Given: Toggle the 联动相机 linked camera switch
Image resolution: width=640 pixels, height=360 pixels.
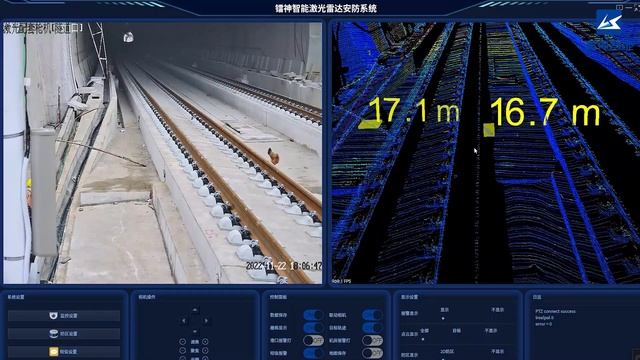Looking at the screenshot, I should (372, 315).
